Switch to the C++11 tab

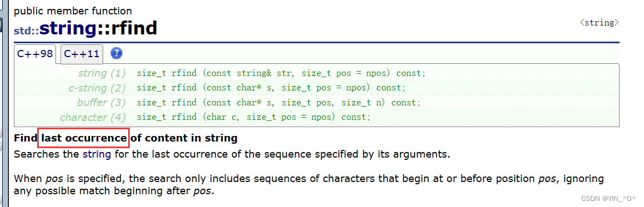coord(82,54)
